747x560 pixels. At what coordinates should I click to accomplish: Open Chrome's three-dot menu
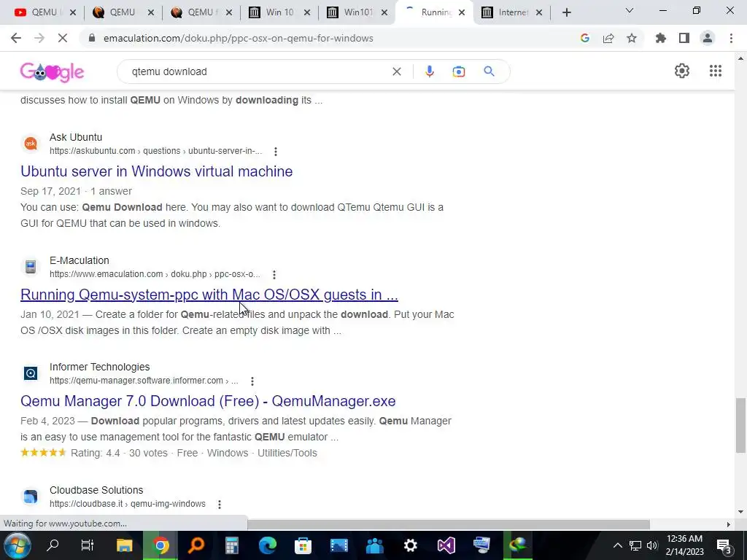click(x=731, y=38)
